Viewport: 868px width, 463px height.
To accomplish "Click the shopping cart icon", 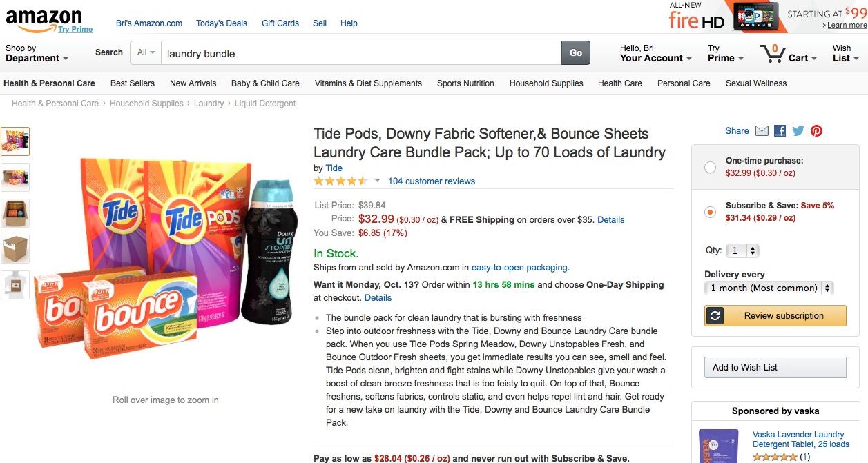I will pyautogui.click(x=771, y=54).
